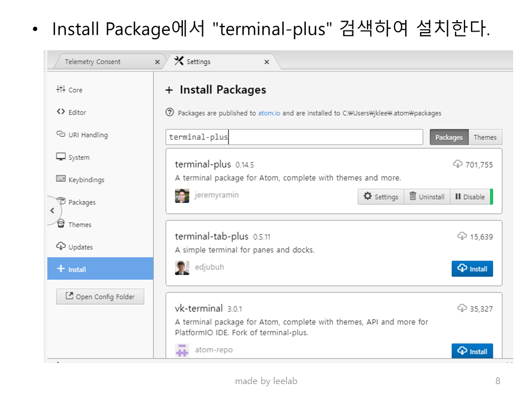Click 'A simple terminal for panes and docks.'
Image resolution: width=532 pixels, height=399 pixels.
tap(244, 250)
